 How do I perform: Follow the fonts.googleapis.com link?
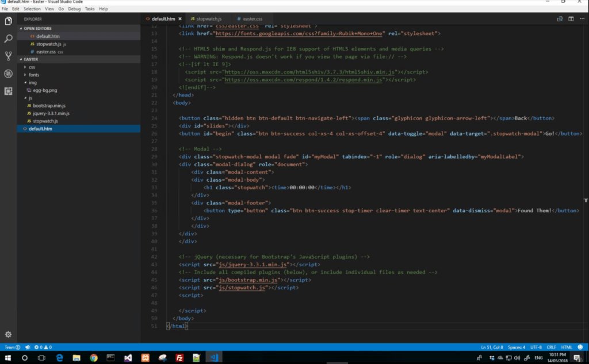pyautogui.click(x=299, y=33)
